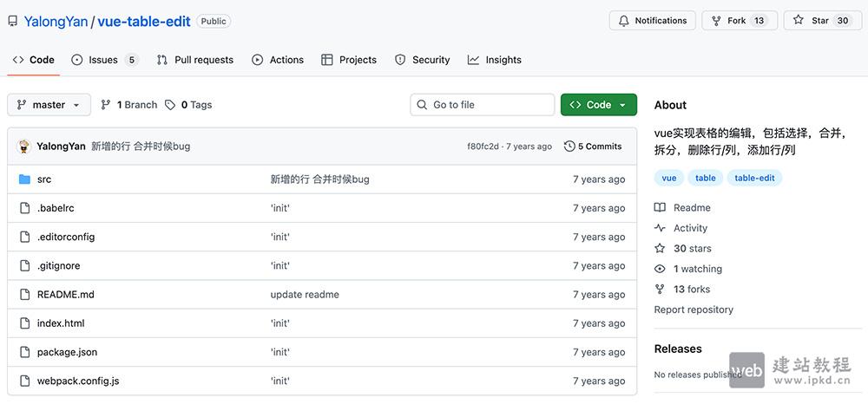
Task: Switch to the Issues tab
Action: [x=103, y=60]
